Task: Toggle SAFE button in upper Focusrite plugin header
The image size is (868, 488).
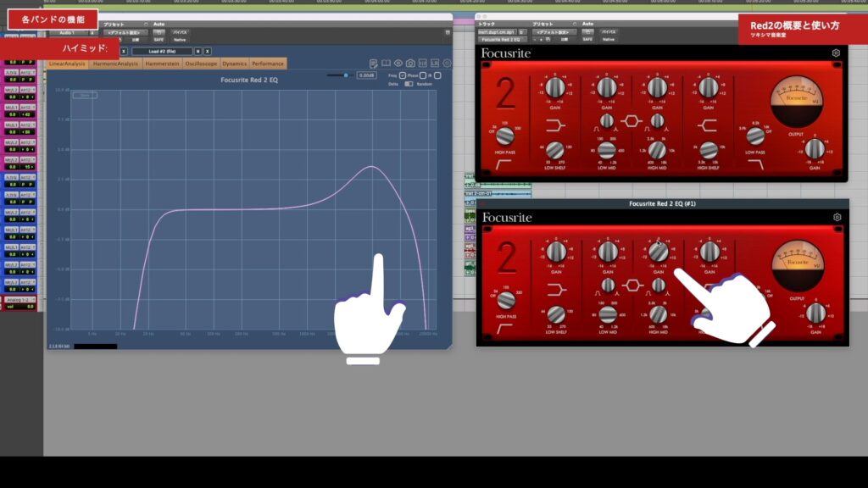Action: pos(587,39)
